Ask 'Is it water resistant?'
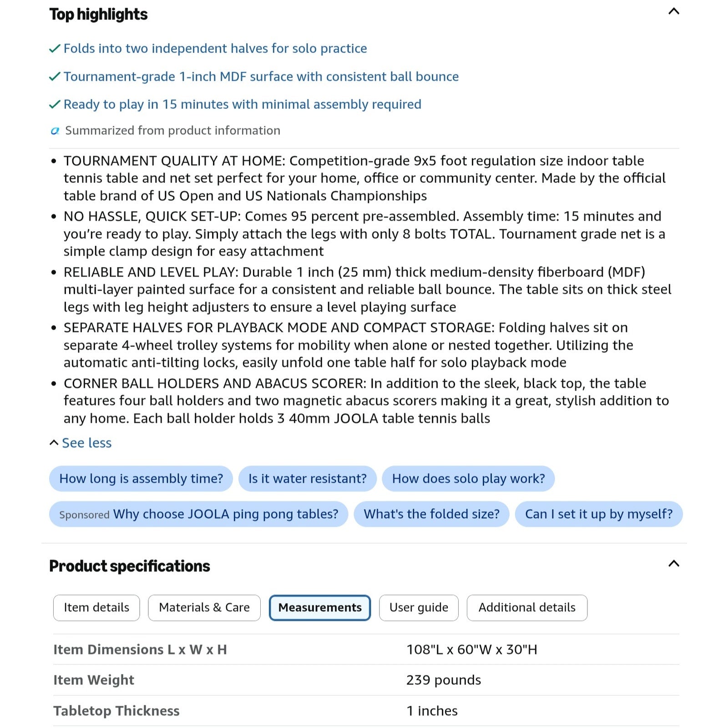This screenshot has width=728, height=728. tap(308, 479)
